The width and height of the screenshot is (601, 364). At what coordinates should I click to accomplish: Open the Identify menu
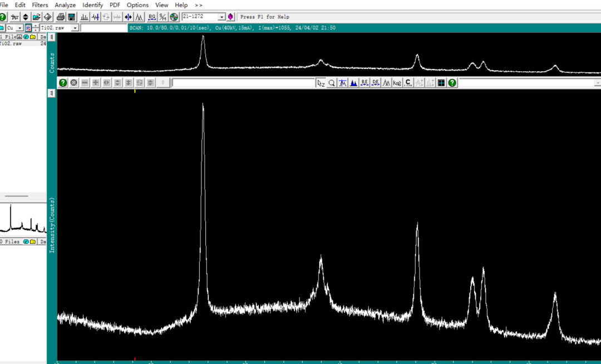(x=93, y=5)
